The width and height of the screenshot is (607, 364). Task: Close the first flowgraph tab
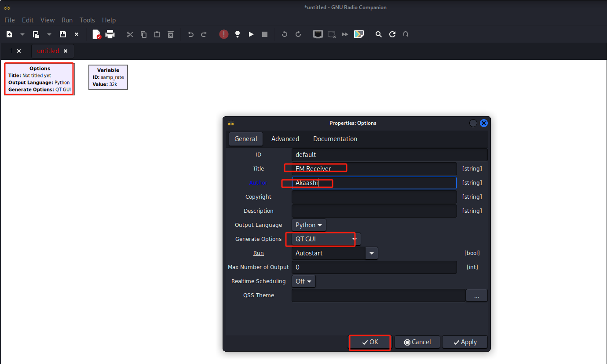click(x=19, y=51)
